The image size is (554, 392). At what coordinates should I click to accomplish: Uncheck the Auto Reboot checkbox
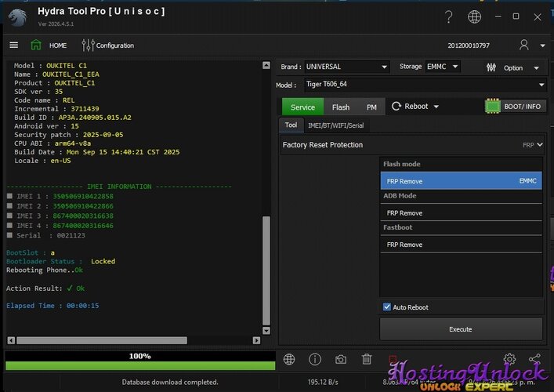click(x=387, y=307)
